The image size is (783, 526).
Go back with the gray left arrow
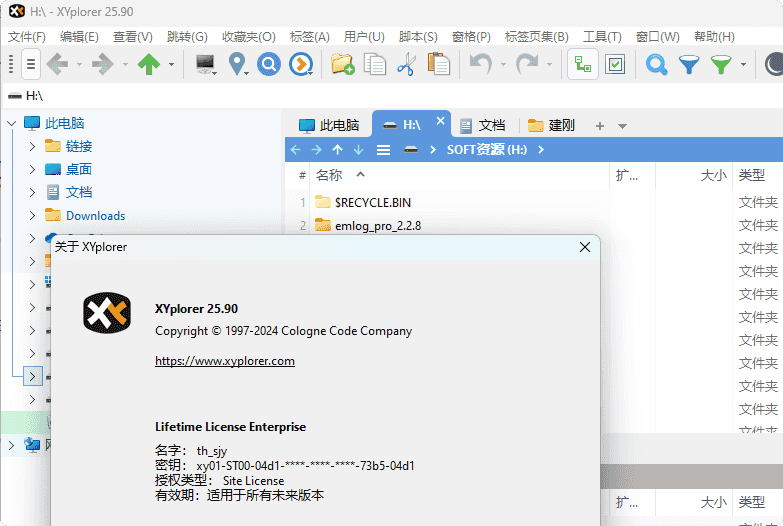[x=57, y=64]
